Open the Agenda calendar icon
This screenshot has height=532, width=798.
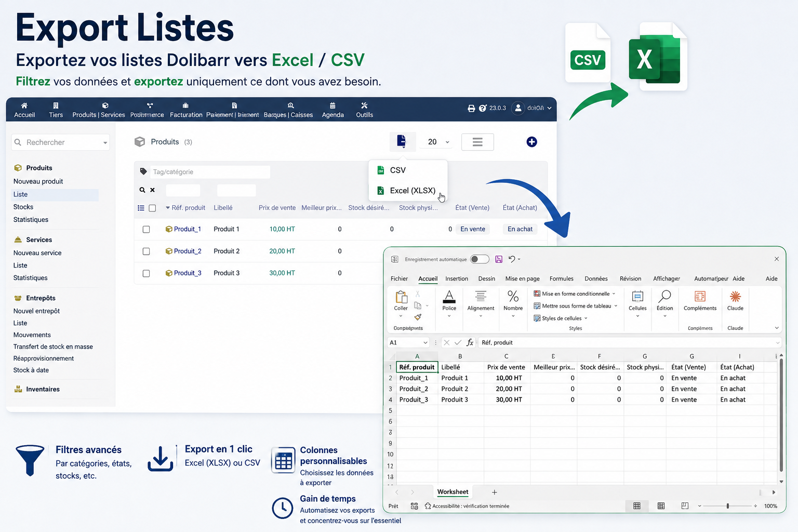point(332,105)
